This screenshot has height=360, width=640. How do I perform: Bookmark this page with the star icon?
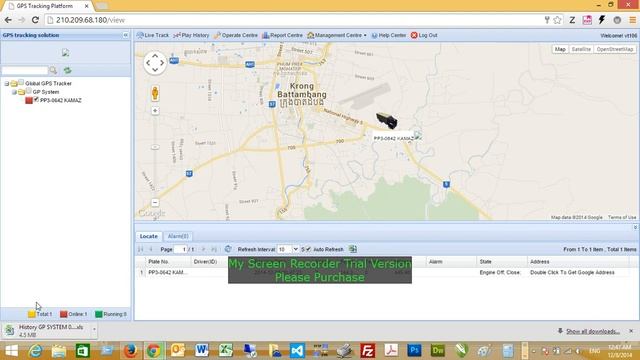[557, 20]
